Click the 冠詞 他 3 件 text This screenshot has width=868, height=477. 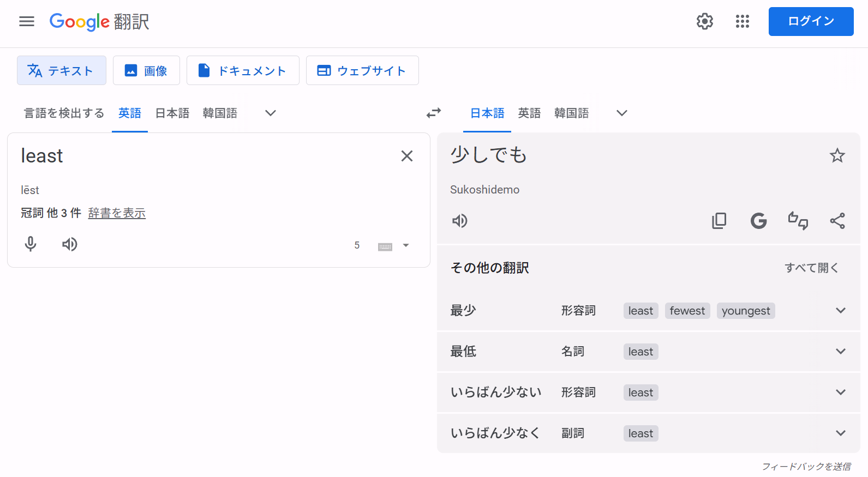(51, 213)
